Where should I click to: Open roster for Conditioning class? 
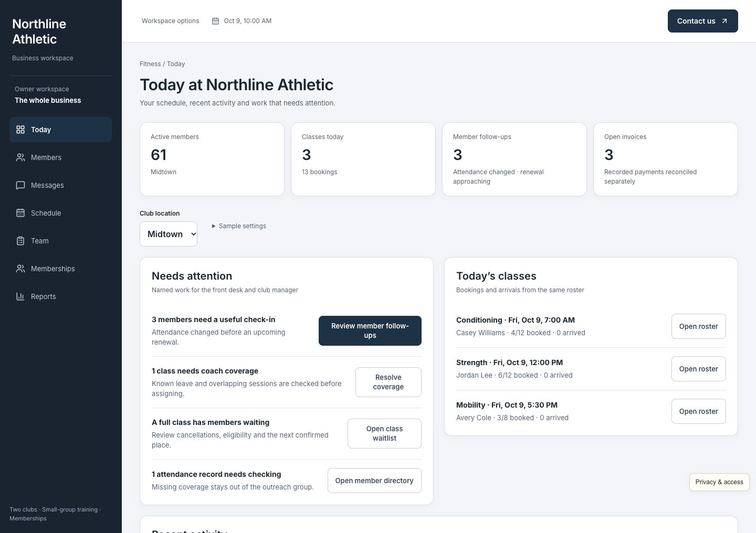point(699,326)
